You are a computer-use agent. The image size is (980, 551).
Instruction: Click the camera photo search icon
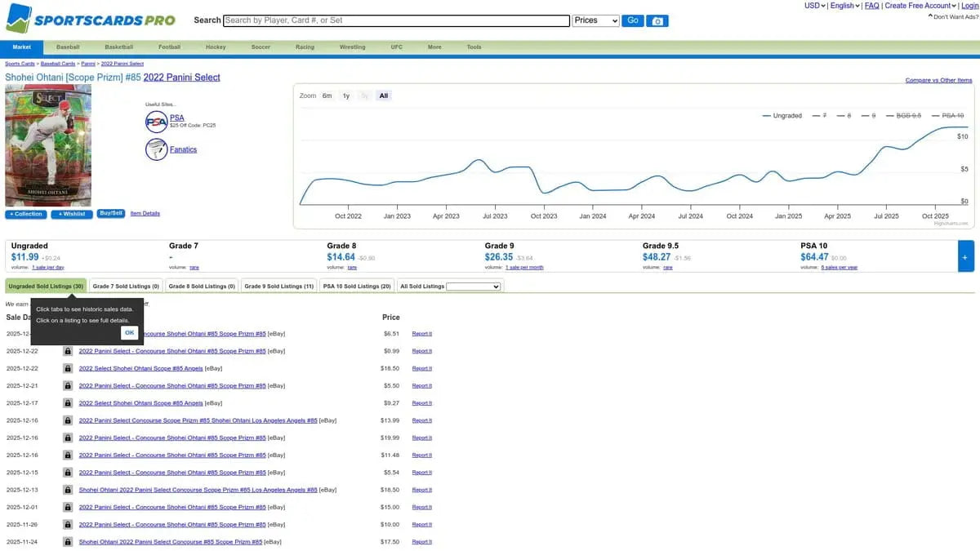(x=657, y=20)
